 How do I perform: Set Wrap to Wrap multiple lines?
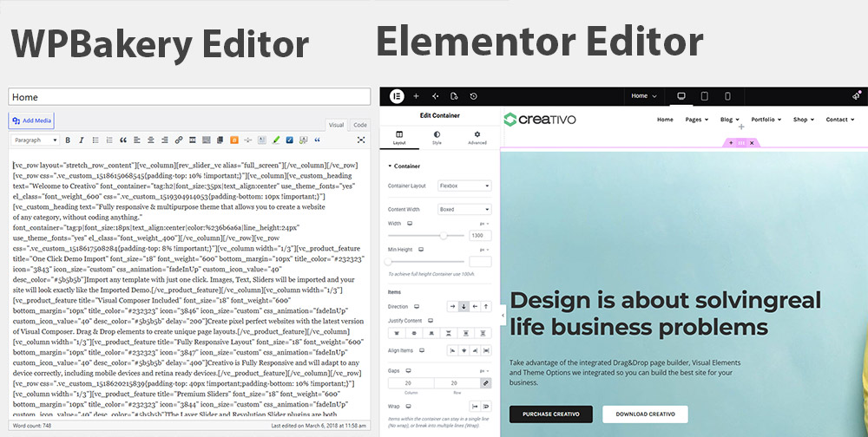tap(486, 407)
